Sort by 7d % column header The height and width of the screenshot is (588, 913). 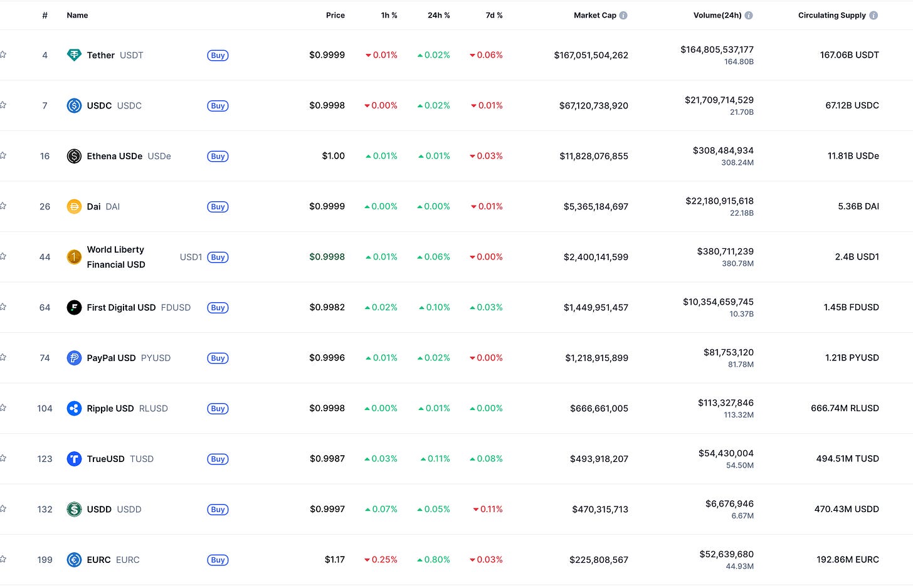click(494, 16)
